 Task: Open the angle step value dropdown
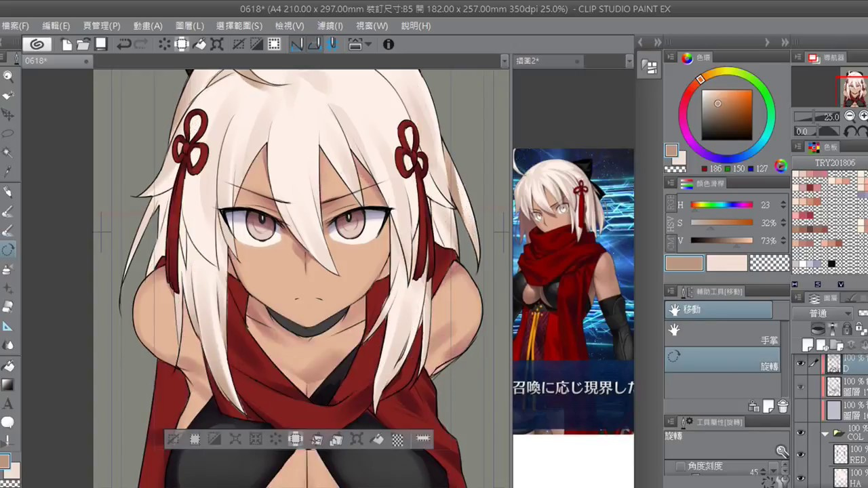(773, 470)
